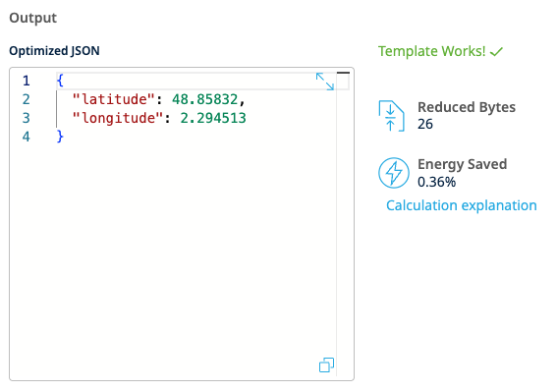The height and width of the screenshot is (392, 557).
Task: Click line number 2 in the editor
Action: (26, 99)
